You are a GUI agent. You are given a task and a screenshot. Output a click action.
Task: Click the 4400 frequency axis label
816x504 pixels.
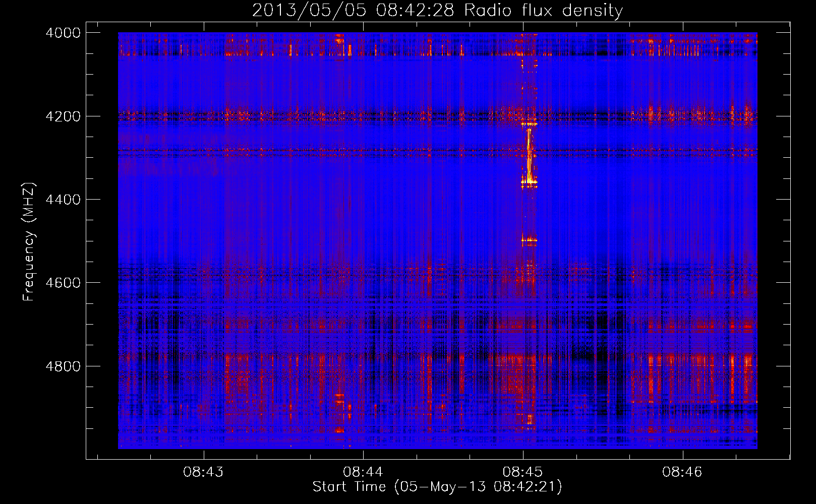pyautogui.click(x=63, y=200)
